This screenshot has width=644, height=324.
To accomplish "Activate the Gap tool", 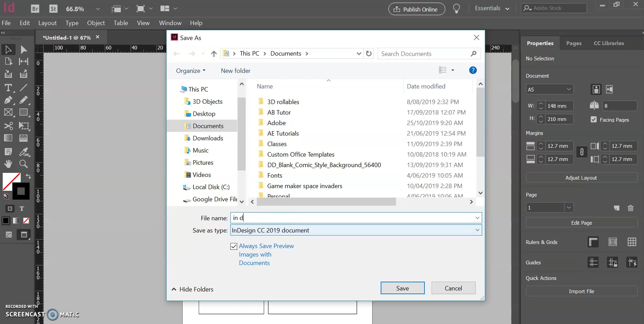I will click(24, 62).
